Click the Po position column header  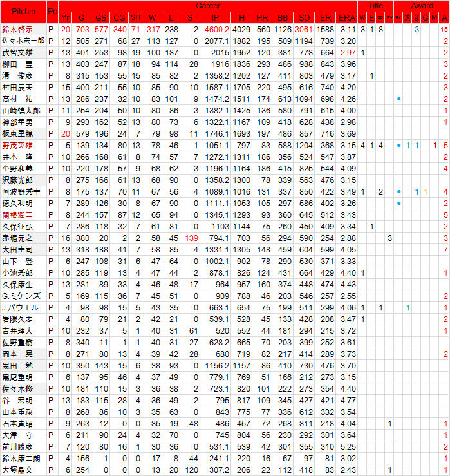point(52,12)
